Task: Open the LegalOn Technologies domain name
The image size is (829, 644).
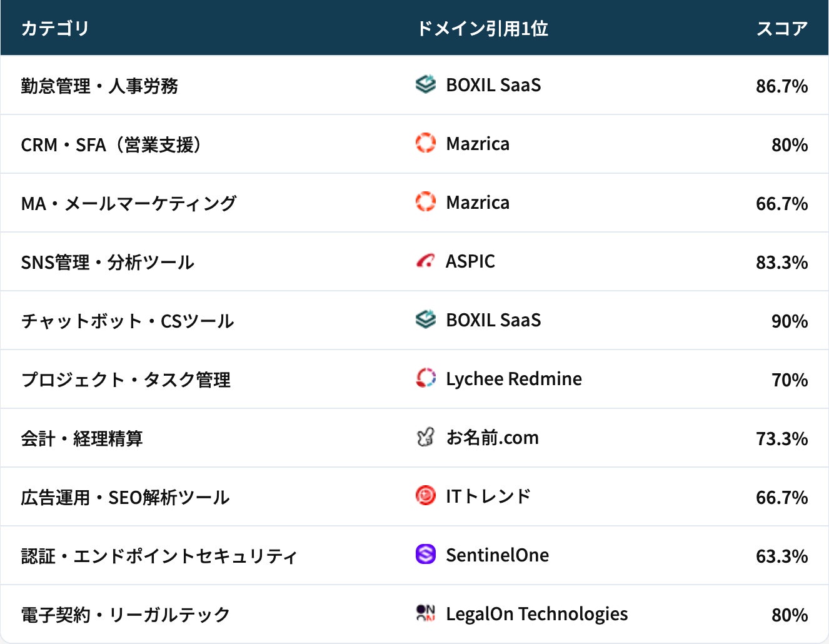Action: pos(536,614)
